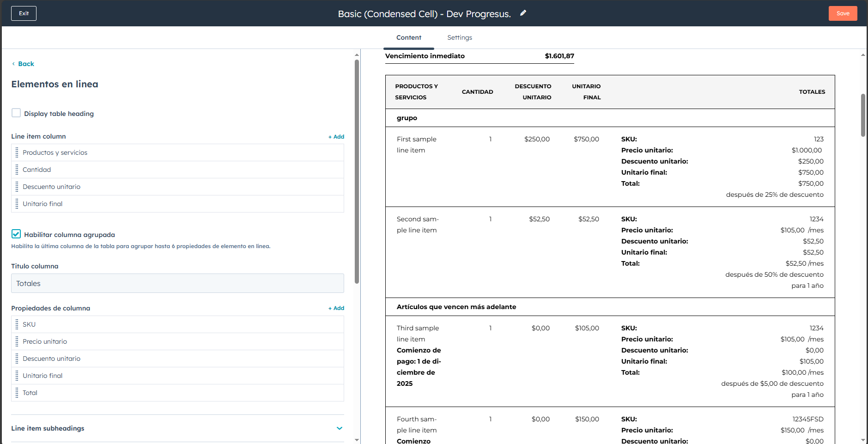
Task: Click Elementos en linea panel heading
Action: (x=55, y=84)
